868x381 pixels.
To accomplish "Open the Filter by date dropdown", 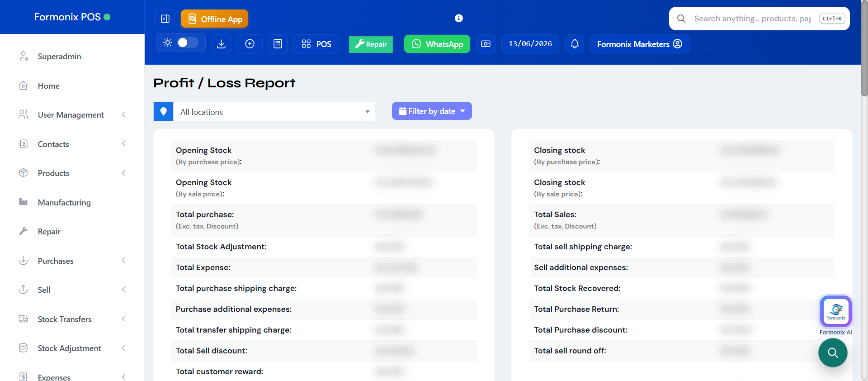I will click(432, 111).
